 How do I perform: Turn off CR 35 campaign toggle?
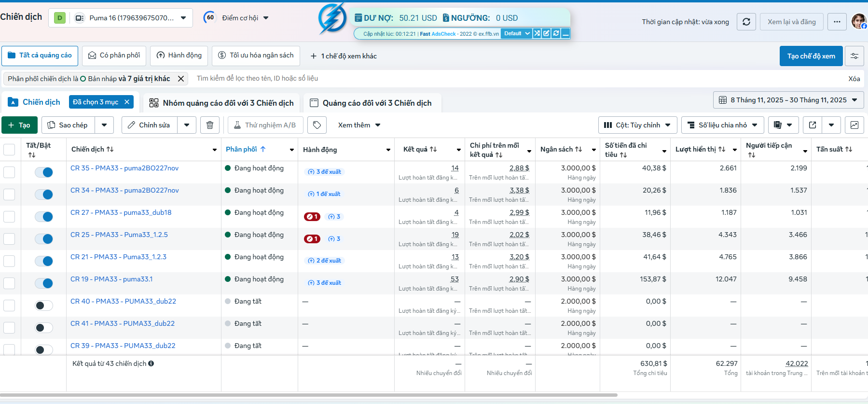[x=44, y=172]
